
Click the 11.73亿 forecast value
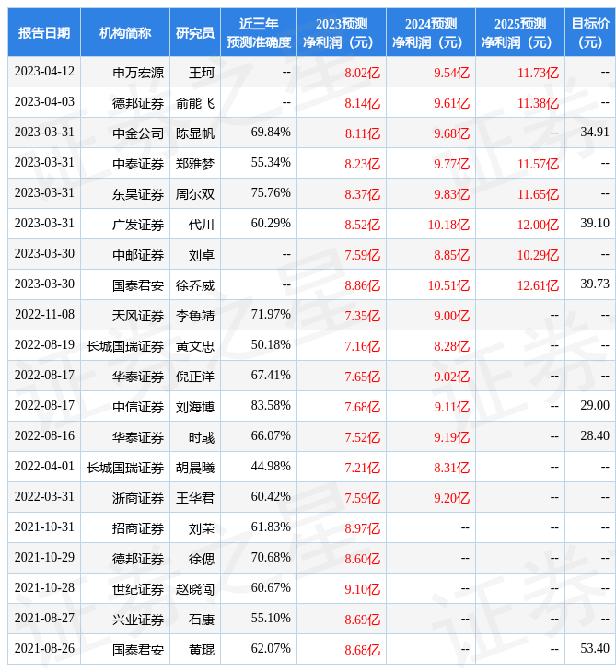[x=538, y=73]
